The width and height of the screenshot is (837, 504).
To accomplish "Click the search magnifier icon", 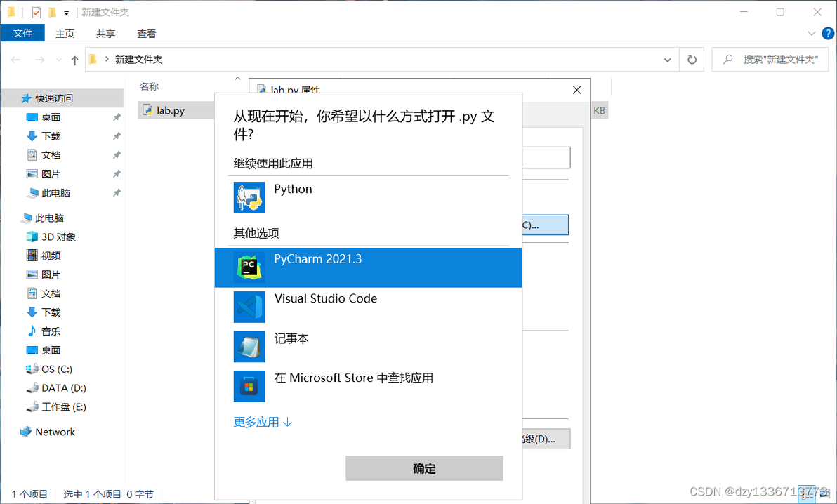I will 727,59.
